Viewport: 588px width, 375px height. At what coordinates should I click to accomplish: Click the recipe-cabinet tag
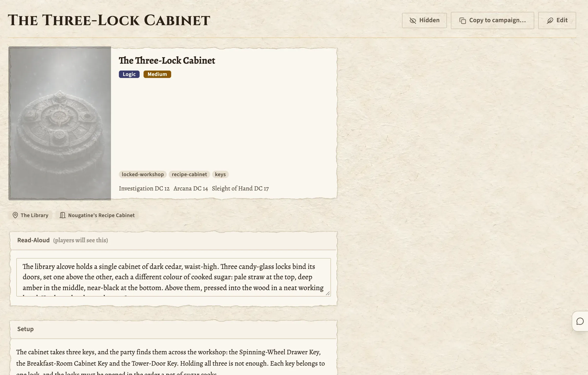(189, 174)
